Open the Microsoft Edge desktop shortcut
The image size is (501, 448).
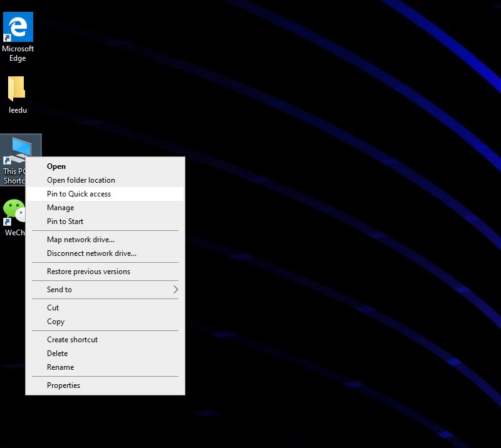tap(18, 28)
